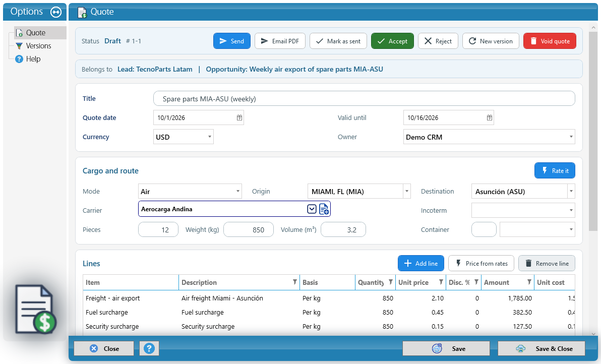Image resolution: width=601 pixels, height=364 pixels.
Task: Click the Remove line button
Action: click(547, 263)
